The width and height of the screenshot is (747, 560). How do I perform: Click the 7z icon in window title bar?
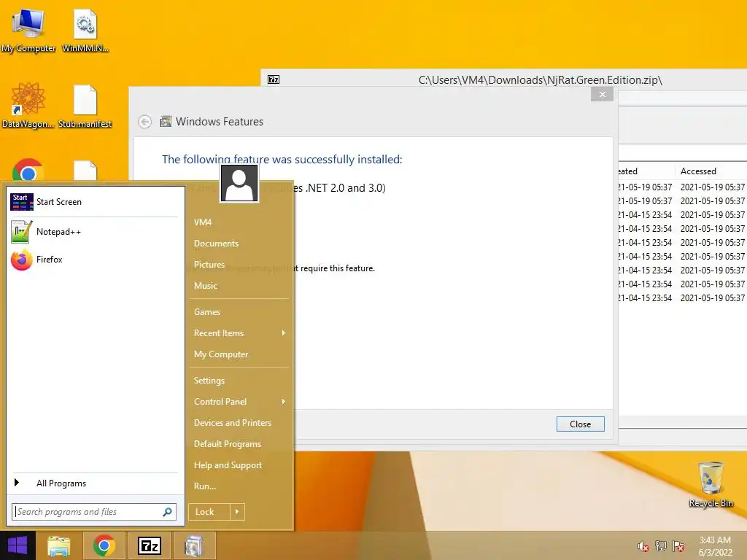coord(274,79)
